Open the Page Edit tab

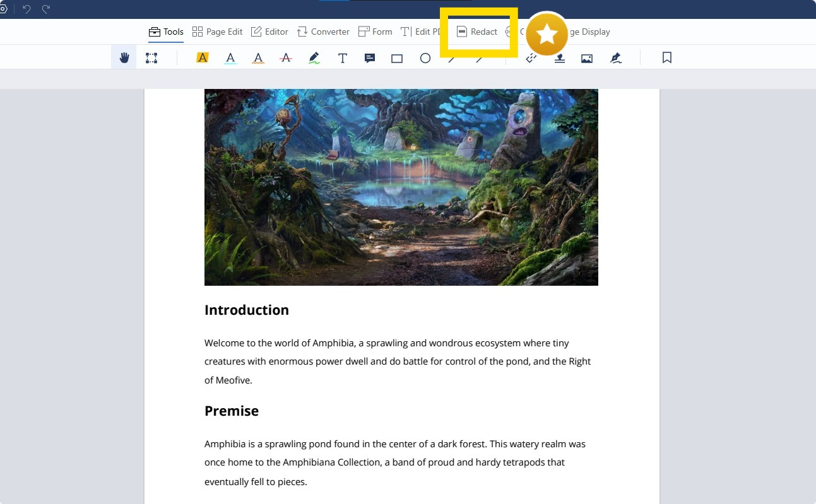[x=217, y=32]
